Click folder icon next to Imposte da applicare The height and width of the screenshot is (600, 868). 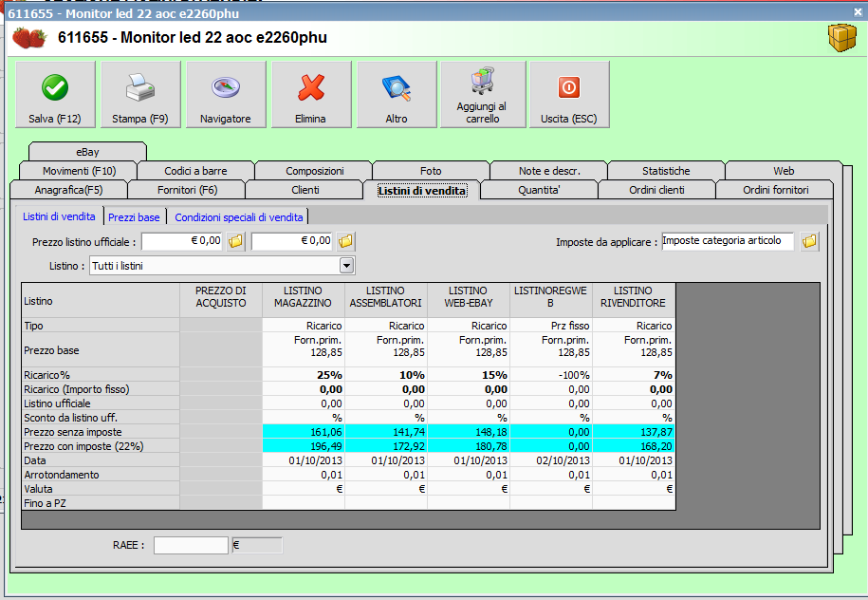[809, 241]
